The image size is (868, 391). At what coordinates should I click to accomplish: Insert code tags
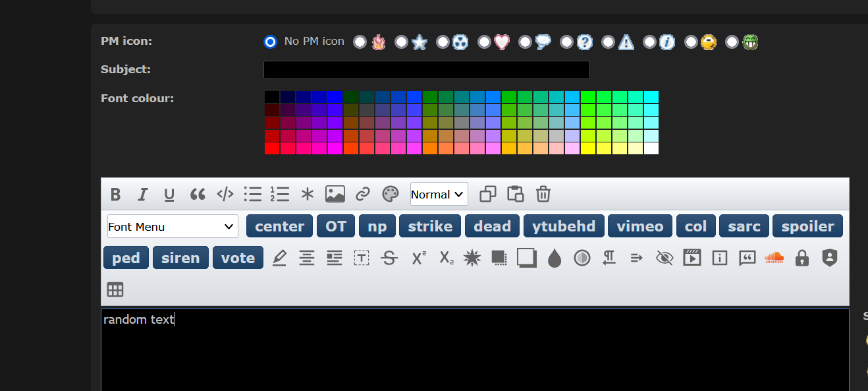(225, 195)
